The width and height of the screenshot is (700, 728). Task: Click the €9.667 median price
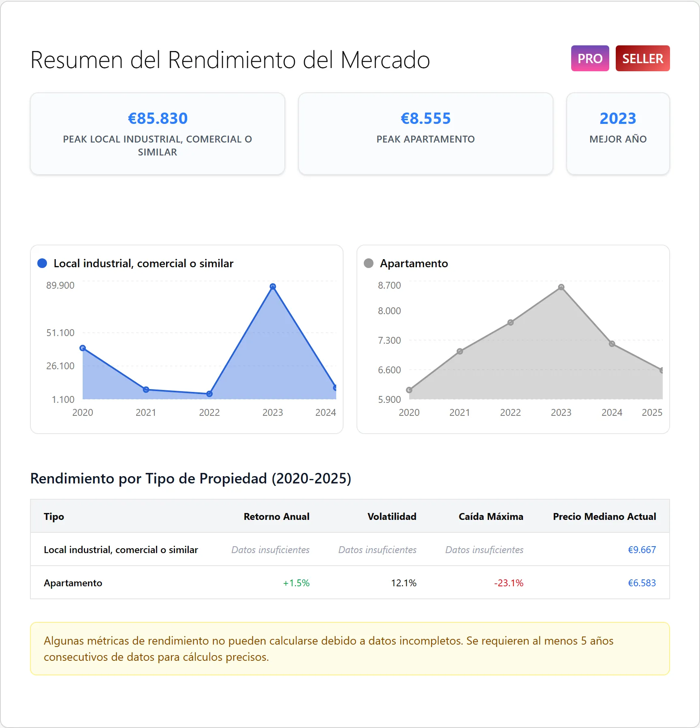pos(642,550)
